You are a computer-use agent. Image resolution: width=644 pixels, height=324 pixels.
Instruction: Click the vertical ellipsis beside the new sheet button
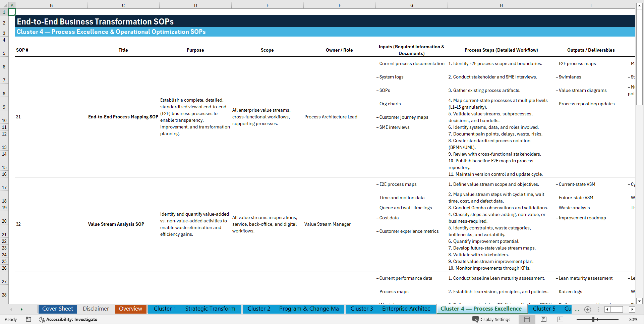click(x=598, y=310)
